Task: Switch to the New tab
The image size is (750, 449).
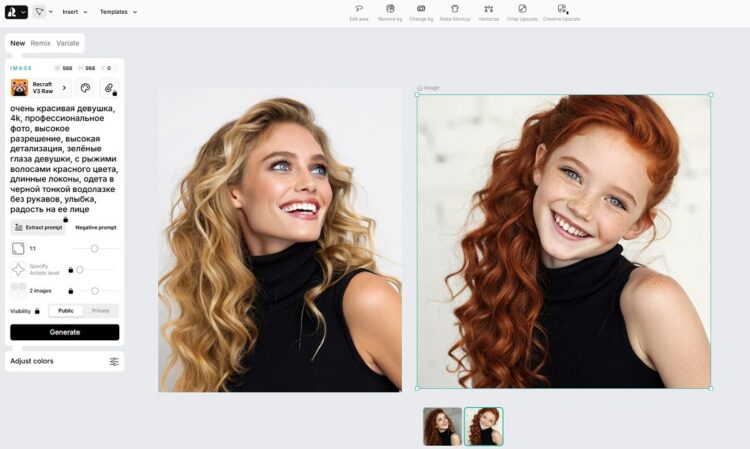Action: pos(18,43)
